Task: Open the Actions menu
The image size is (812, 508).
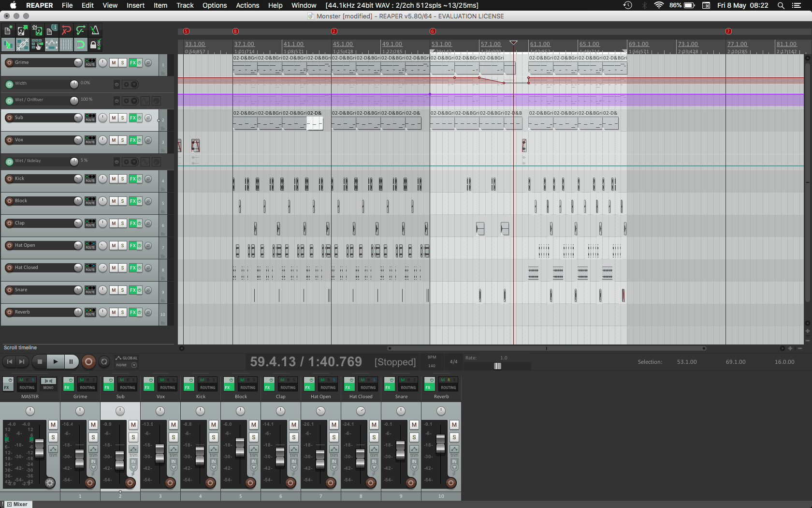Action: 247,5
